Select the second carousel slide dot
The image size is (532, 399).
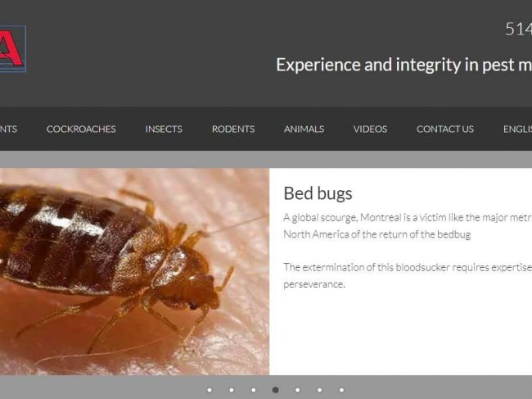(232, 390)
